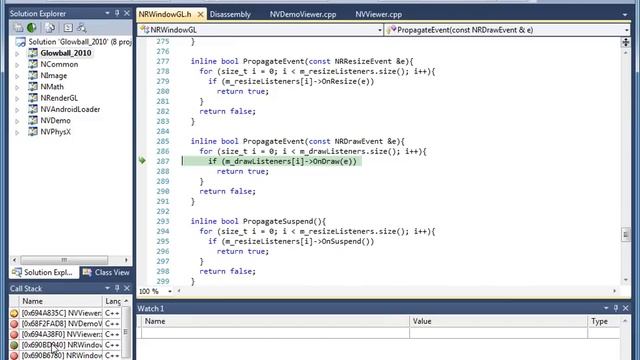Click editor scrollbar down arrow
This screenshot has height=360, width=640.
pos(626,280)
